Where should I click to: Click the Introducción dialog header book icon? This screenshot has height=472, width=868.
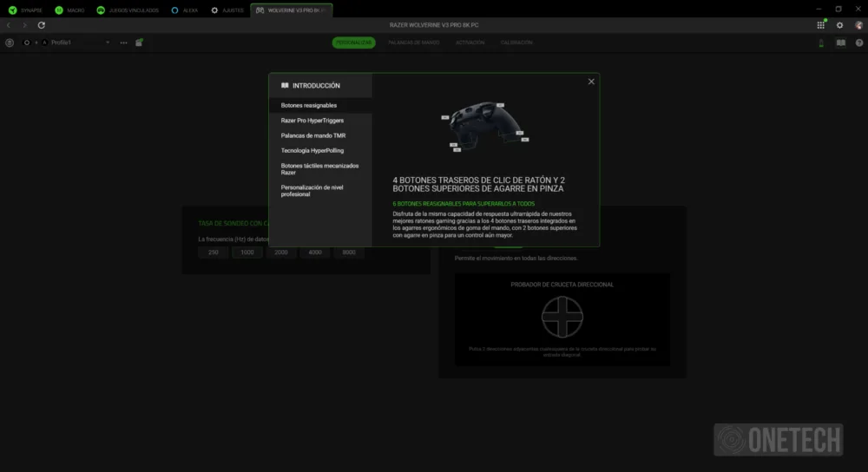click(285, 85)
